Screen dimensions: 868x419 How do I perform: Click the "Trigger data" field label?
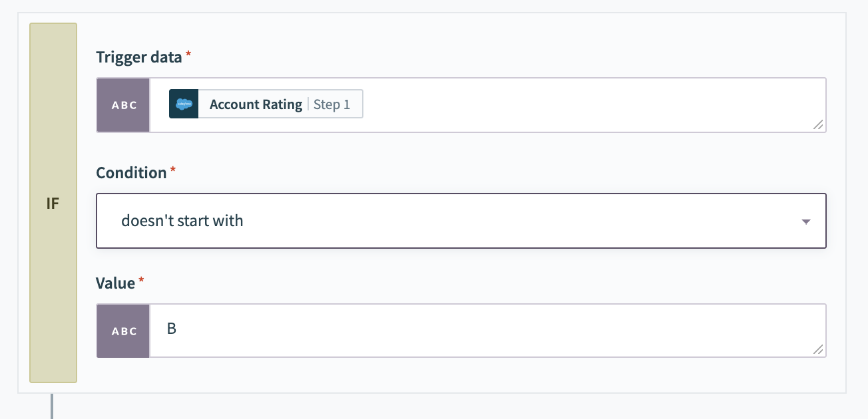(138, 57)
